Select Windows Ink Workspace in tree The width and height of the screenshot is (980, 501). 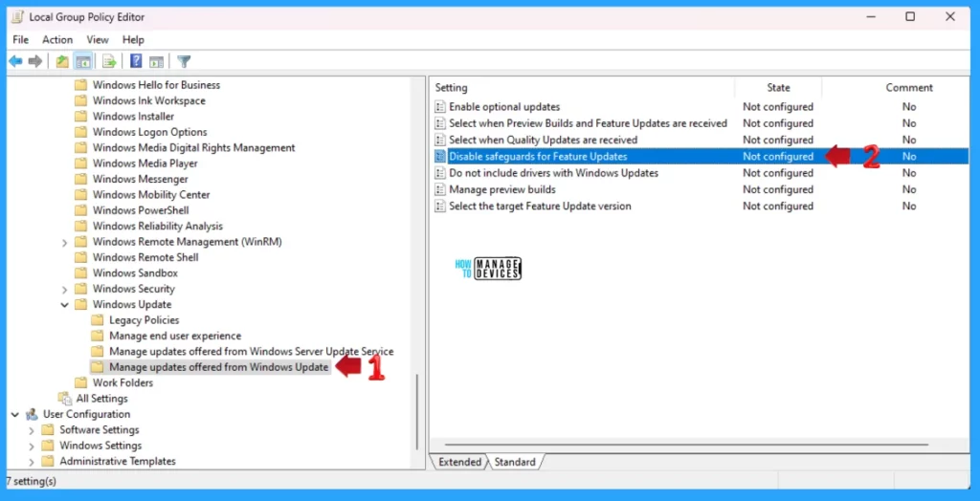[x=148, y=100]
